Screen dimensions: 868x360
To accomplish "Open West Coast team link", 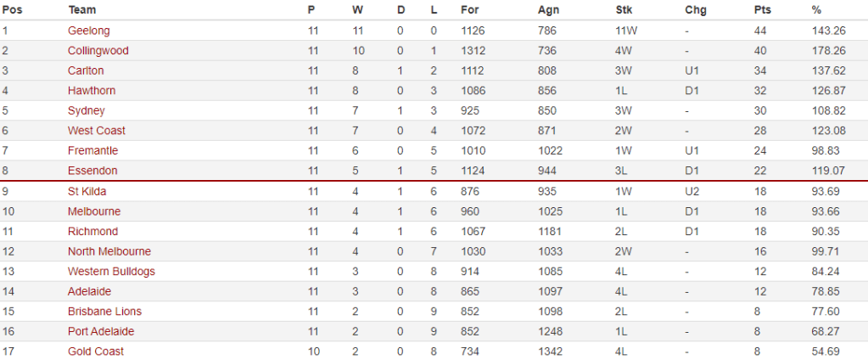I will point(96,131).
